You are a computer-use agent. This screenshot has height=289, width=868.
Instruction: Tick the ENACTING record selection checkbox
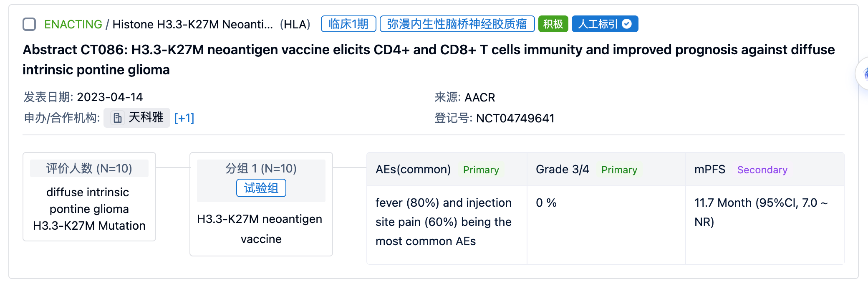click(29, 24)
